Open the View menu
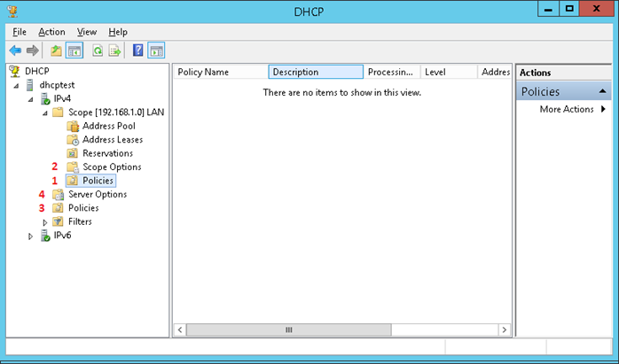This screenshot has height=364, width=619. (x=86, y=32)
